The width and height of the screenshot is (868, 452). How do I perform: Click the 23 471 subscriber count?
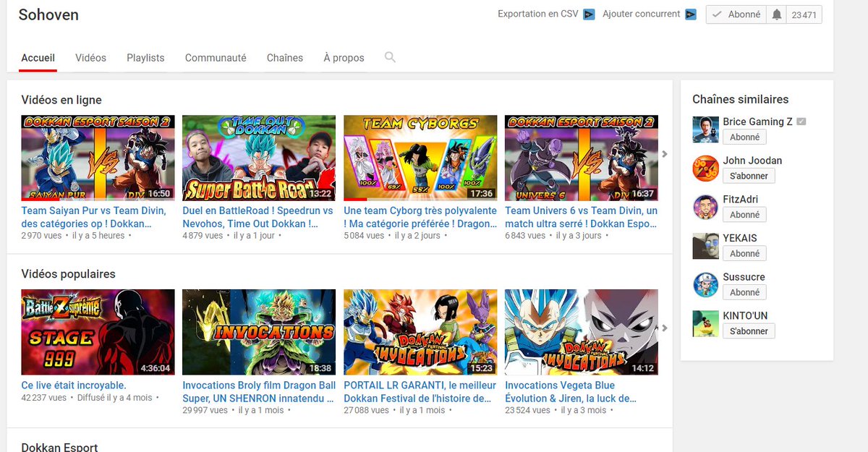(804, 14)
